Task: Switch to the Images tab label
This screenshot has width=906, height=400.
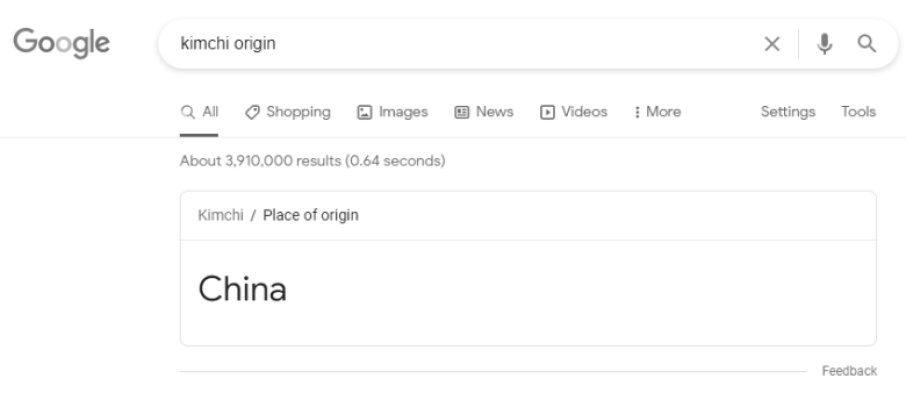Action: (404, 112)
